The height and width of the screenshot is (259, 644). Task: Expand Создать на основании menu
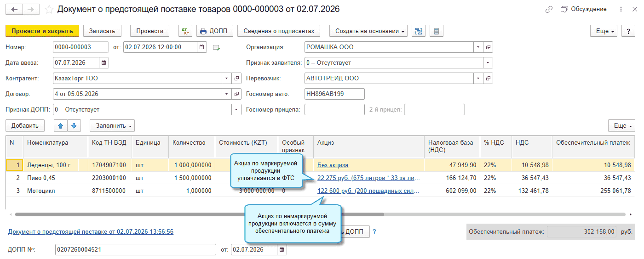pos(368,31)
